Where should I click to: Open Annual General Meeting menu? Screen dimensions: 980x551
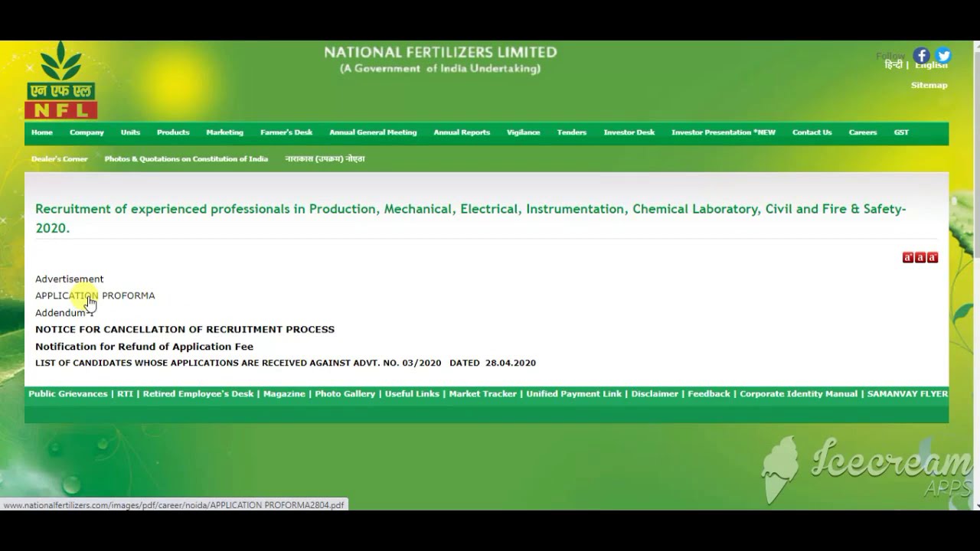click(x=373, y=132)
